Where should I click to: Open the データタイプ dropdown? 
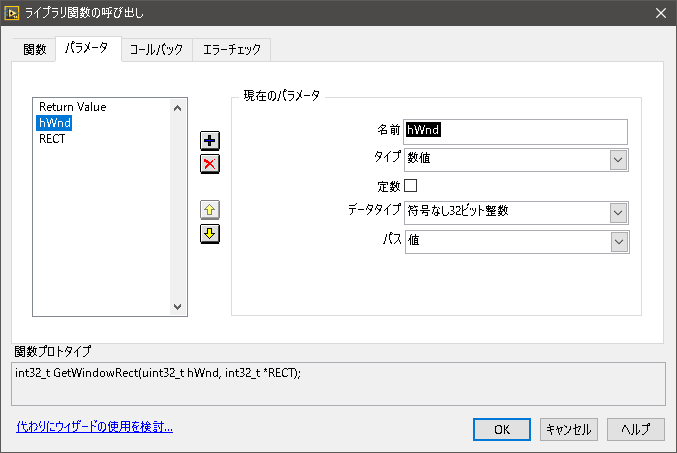516,213
